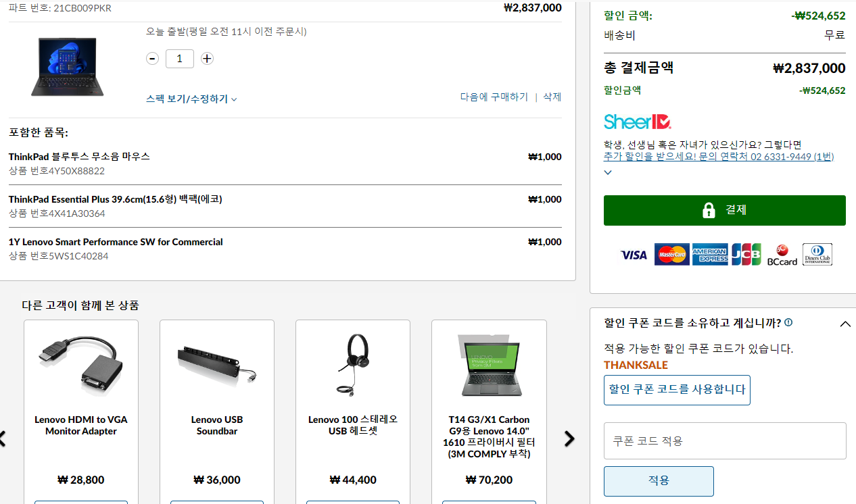This screenshot has height=504, width=856.
Task: Click the JCB payment icon
Action: (x=746, y=255)
